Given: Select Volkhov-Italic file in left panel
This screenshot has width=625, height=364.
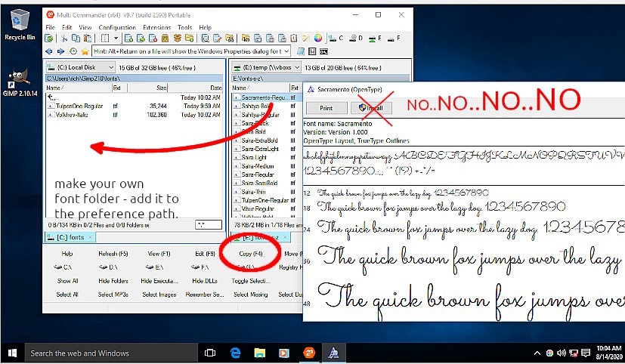Looking at the screenshot, I should (72, 115).
